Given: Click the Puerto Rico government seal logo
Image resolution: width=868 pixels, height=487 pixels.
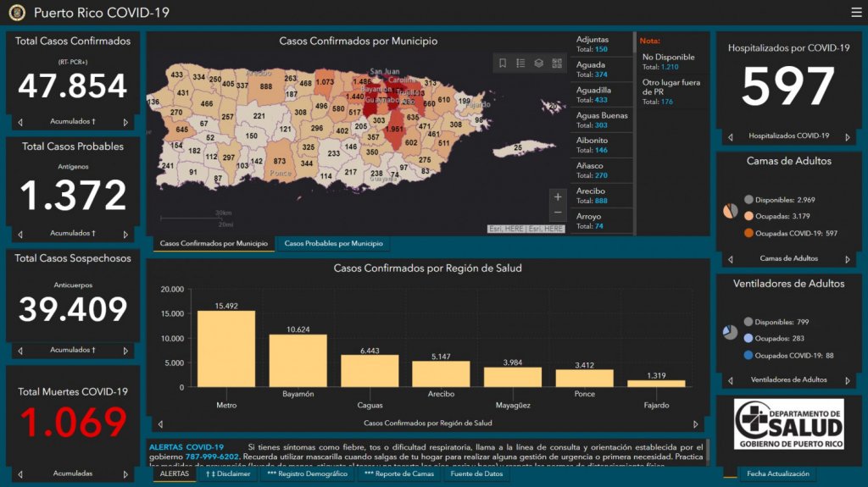Looking at the screenshot, I should pyautogui.click(x=17, y=13).
